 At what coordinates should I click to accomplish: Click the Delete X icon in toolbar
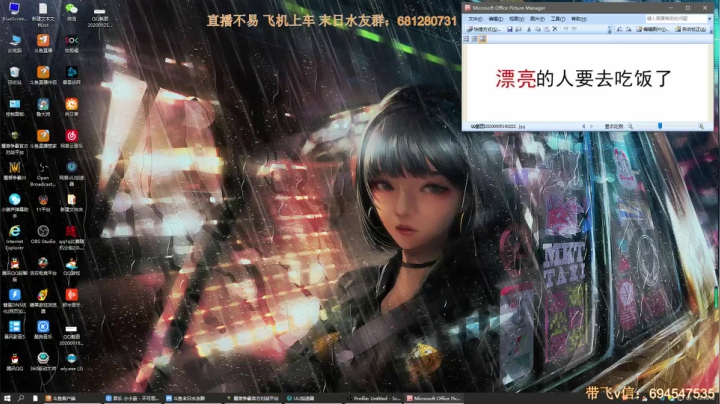point(555,29)
